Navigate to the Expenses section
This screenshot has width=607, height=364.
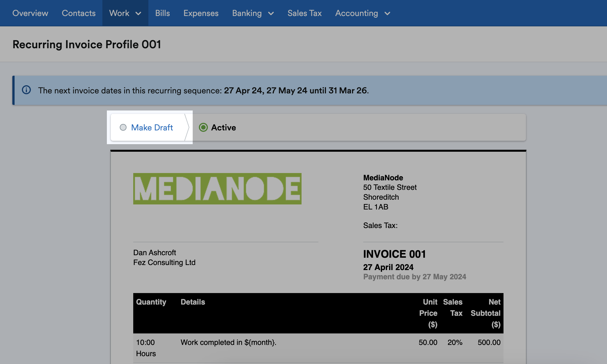[201, 13]
